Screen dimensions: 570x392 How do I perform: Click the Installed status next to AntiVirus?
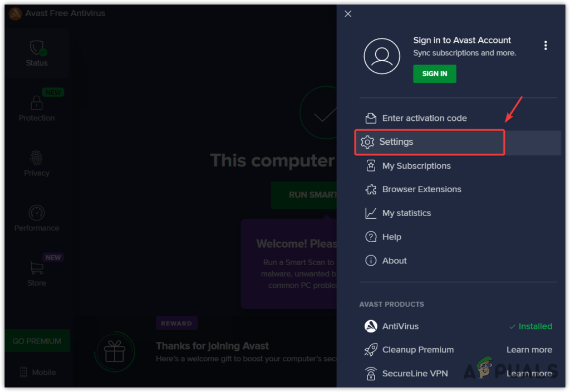pyautogui.click(x=530, y=326)
